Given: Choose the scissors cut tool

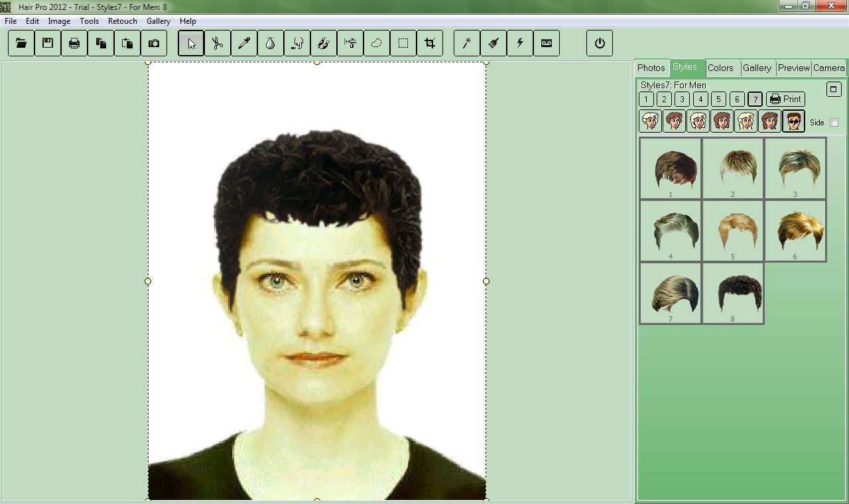Looking at the screenshot, I should pos(218,43).
